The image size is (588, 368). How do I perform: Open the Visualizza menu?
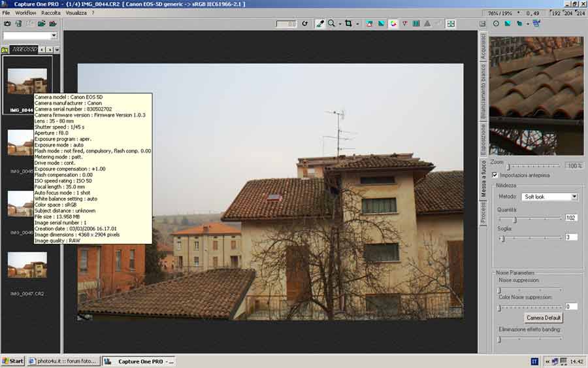coord(76,13)
